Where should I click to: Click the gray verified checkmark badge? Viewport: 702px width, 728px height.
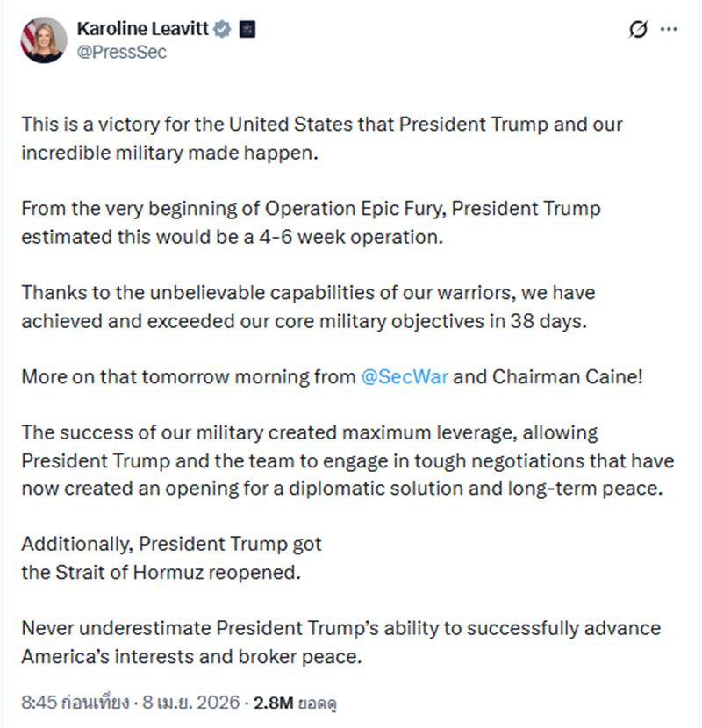[223, 29]
